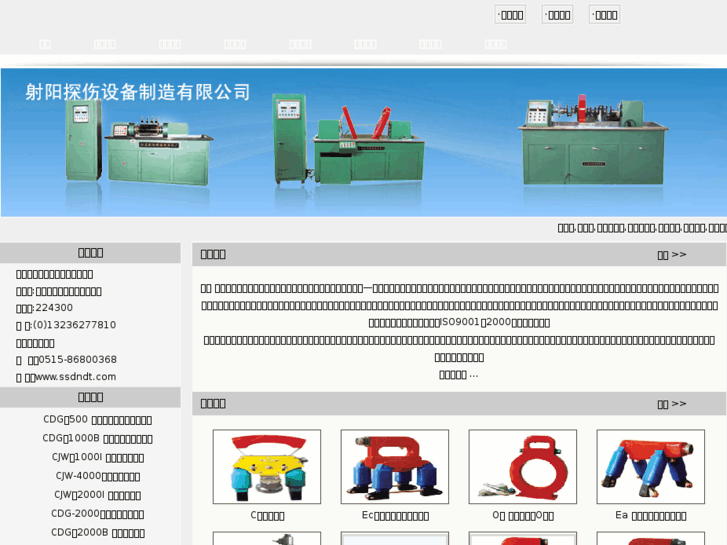
Task: Click the caption text under the C-type product
Action: [x=267, y=516]
